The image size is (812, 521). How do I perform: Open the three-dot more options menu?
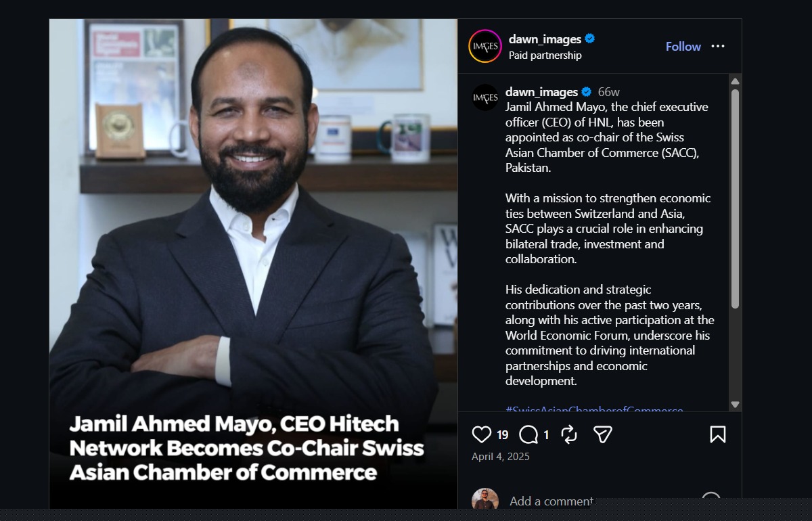718,46
